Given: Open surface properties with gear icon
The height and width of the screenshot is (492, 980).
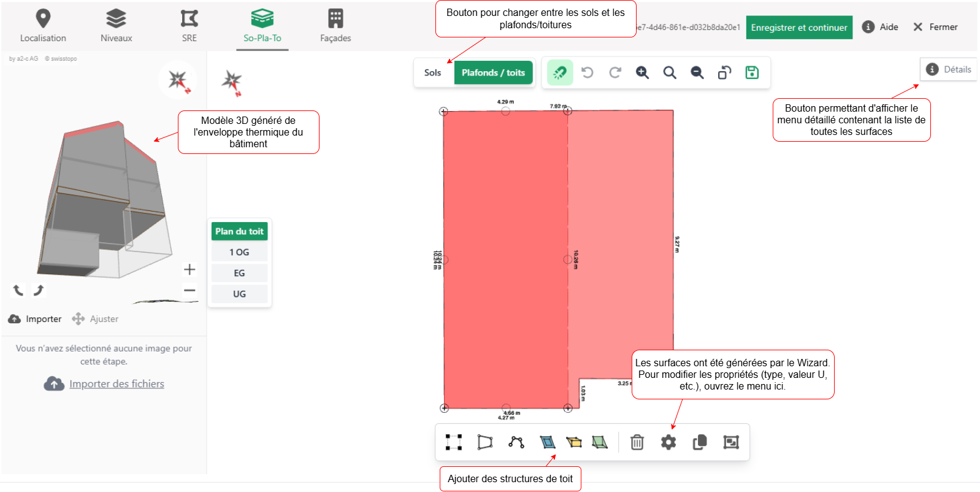Looking at the screenshot, I should pos(668,442).
